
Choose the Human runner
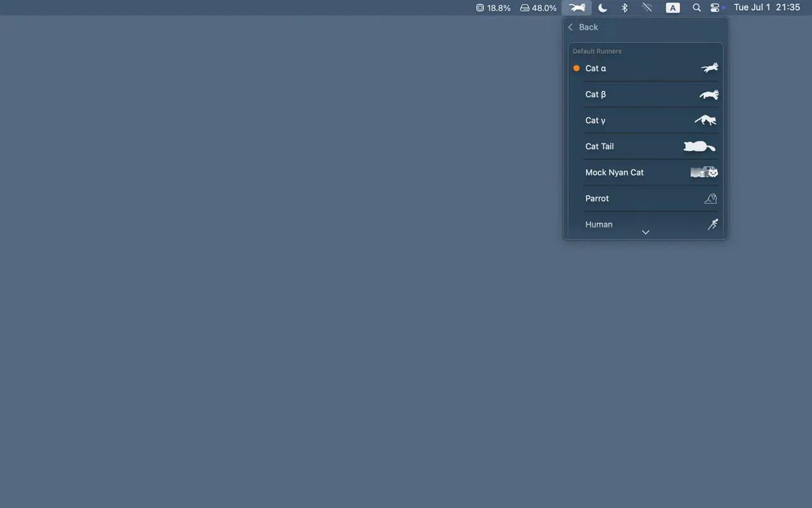coord(645,224)
